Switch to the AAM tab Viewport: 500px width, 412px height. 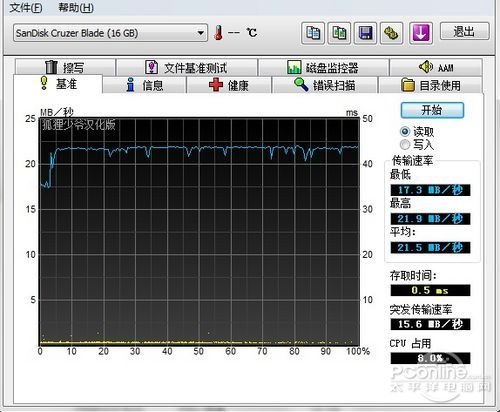[x=436, y=67]
